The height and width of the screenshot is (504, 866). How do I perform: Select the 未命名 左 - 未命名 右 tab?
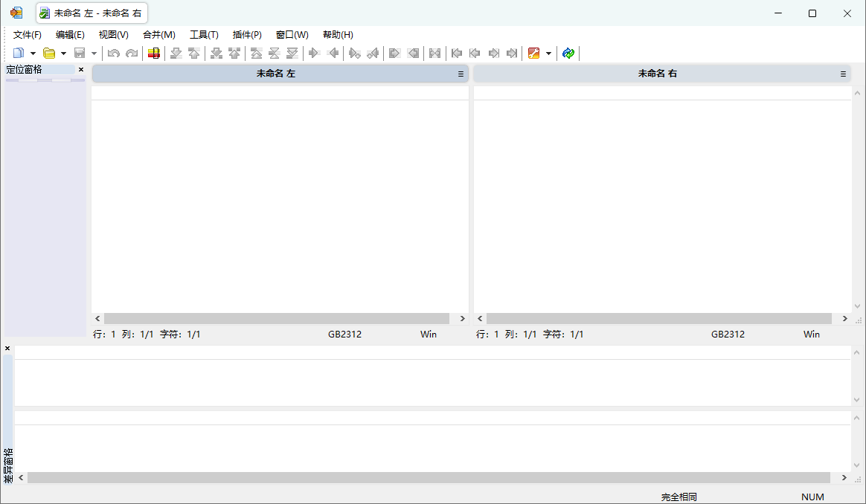pyautogui.click(x=92, y=13)
